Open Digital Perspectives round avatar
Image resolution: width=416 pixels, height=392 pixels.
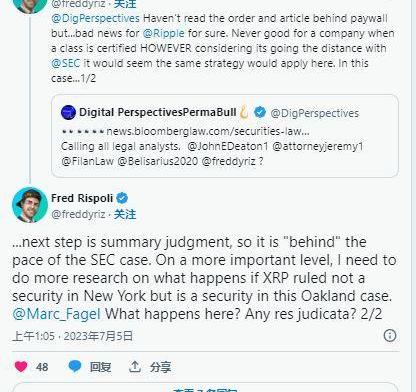tap(69, 112)
